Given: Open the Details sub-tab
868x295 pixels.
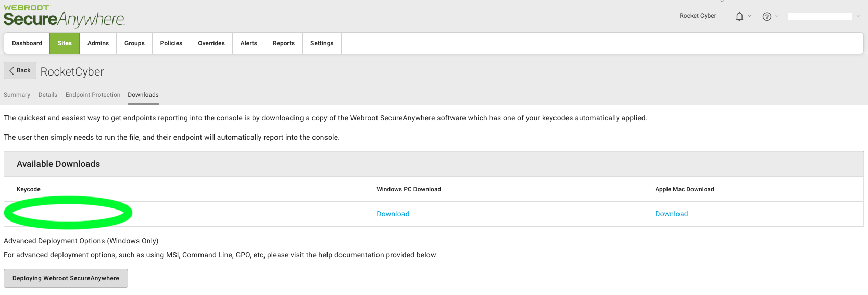Looking at the screenshot, I should pos(48,95).
